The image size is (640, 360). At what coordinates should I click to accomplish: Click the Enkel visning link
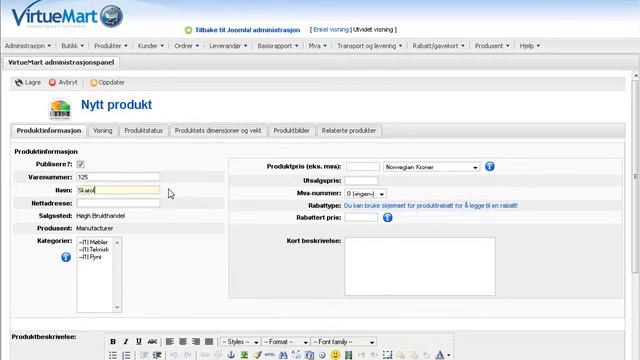click(331, 30)
